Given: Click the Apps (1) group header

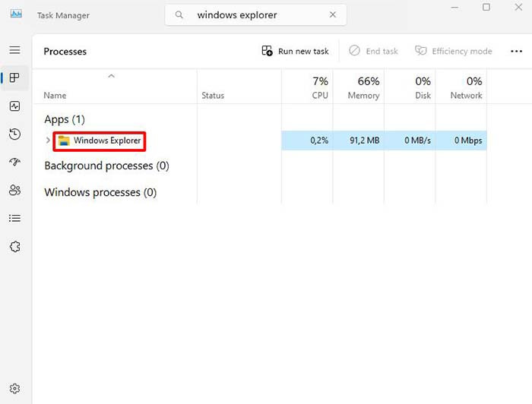Looking at the screenshot, I should [65, 119].
